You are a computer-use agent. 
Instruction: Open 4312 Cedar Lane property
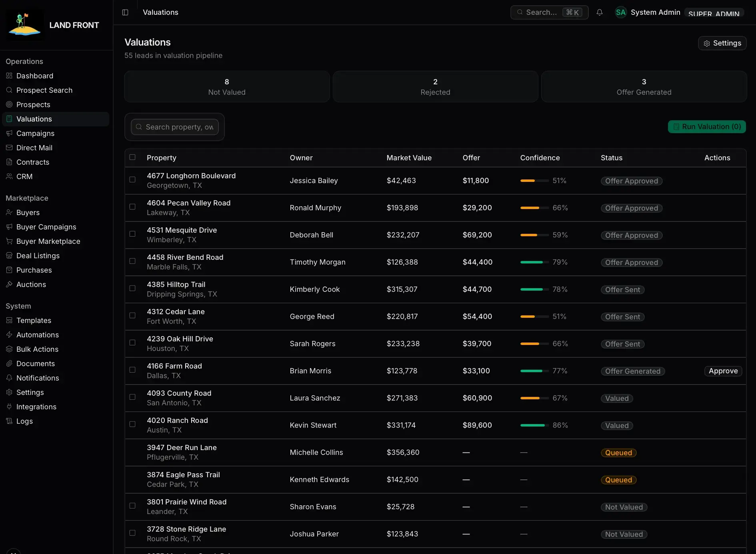click(176, 312)
